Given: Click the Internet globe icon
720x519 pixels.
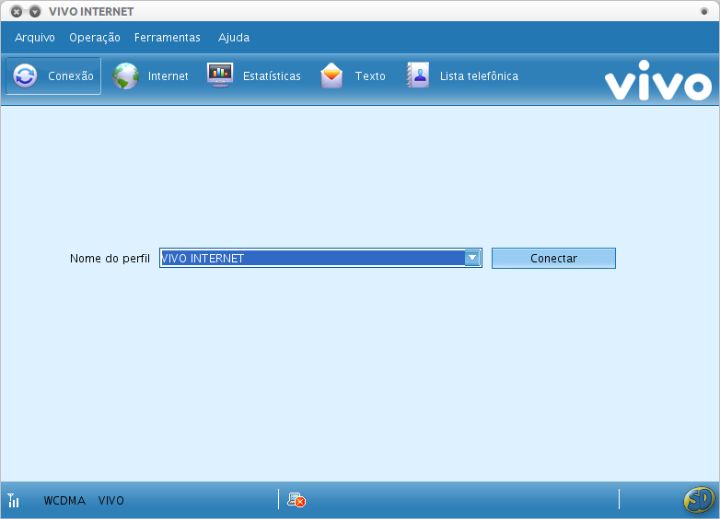Looking at the screenshot, I should pos(126,76).
